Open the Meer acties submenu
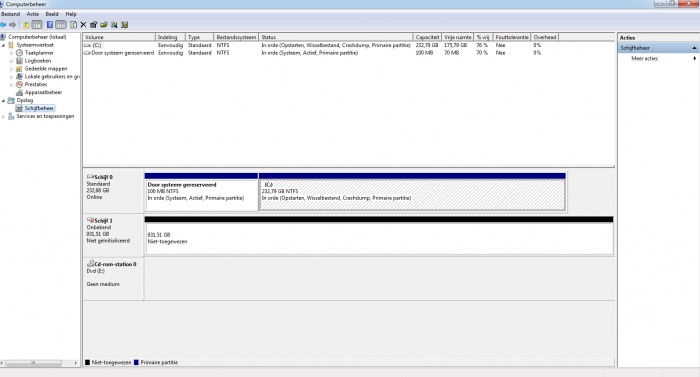This screenshot has width=700, height=377. tap(658, 59)
